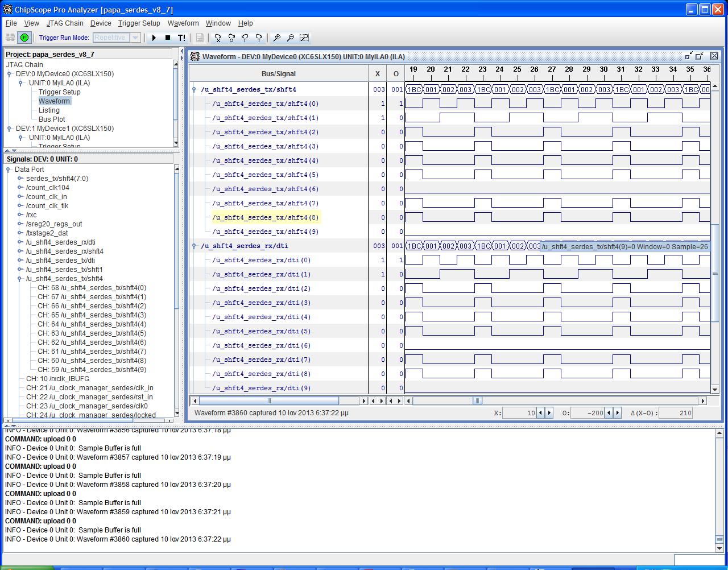Screen dimensions: 728x570
Task: Collapse the /u_shft4_serdes_rx/dti bus in waveform
Action: click(195, 246)
